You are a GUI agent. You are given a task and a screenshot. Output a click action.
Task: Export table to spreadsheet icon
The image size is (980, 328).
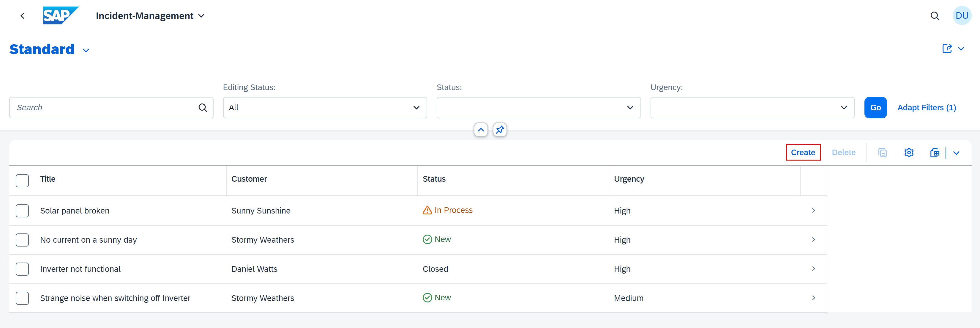click(x=934, y=153)
